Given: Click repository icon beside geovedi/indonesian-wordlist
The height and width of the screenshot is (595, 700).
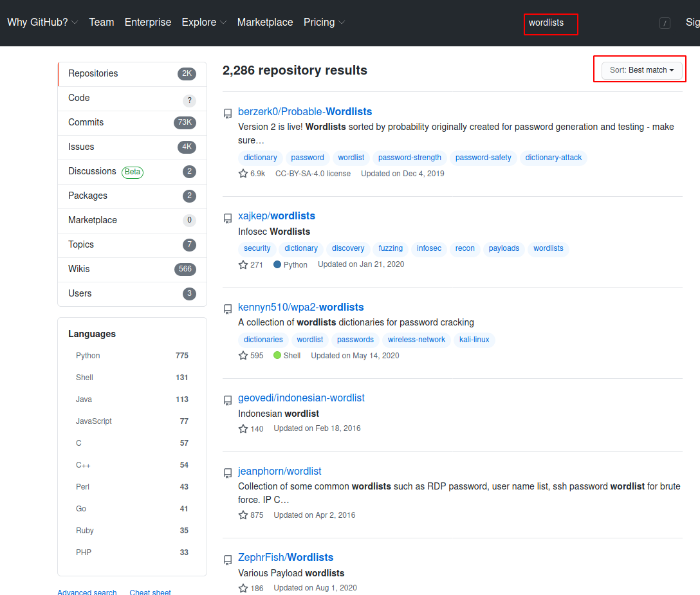Looking at the screenshot, I should [228, 399].
